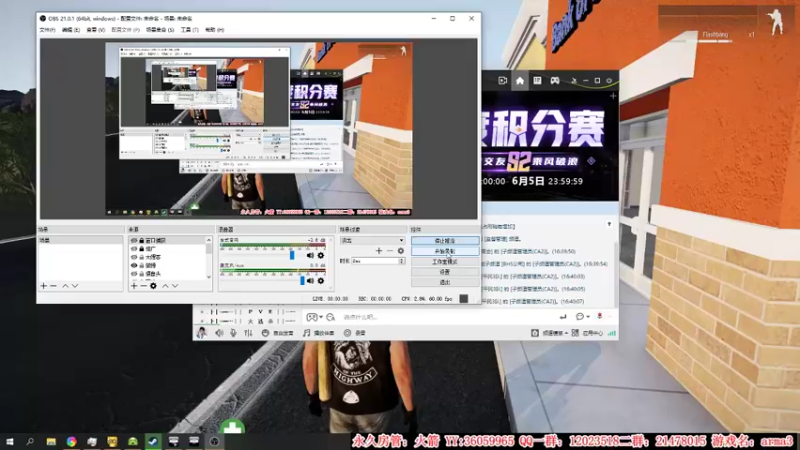Open Steam from the taskbar
The image size is (800, 450).
(x=153, y=441)
